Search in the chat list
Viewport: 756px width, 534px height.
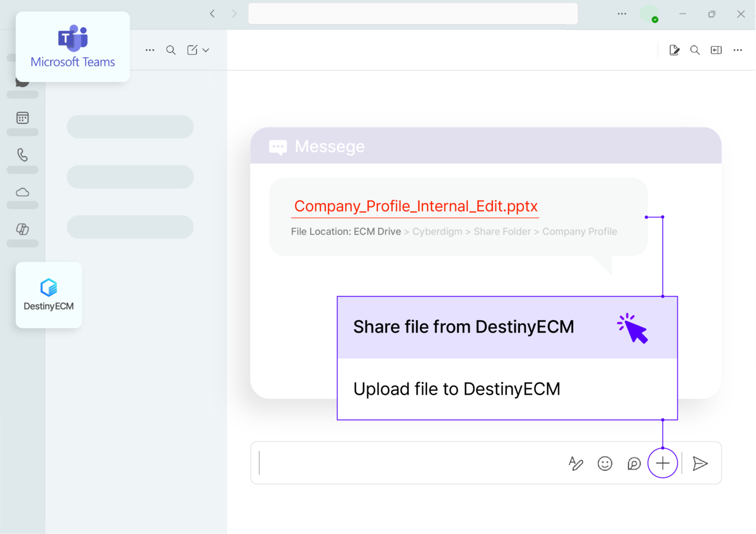coord(171,50)
